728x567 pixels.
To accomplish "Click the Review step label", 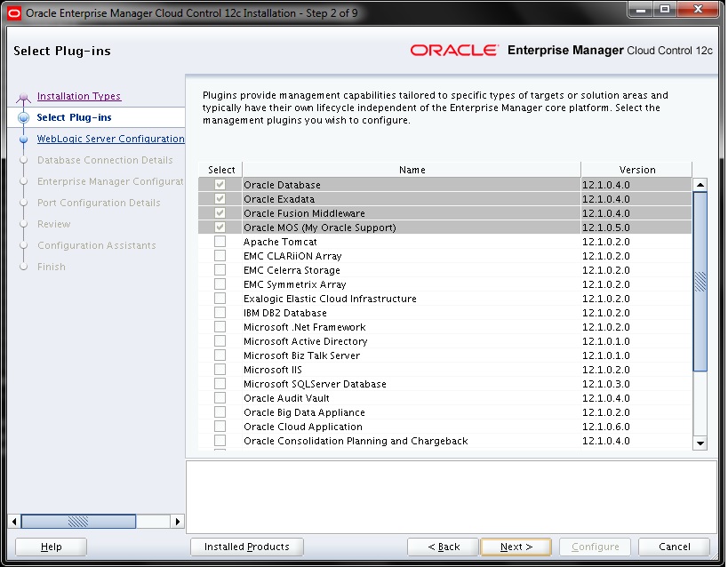I will pos(54,224).
